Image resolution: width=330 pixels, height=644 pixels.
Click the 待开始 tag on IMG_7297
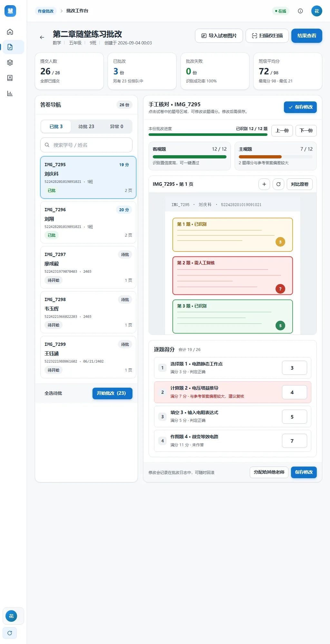pos(53,280)
